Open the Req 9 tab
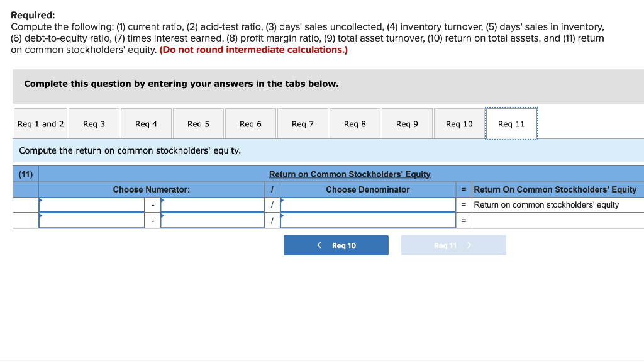Screen dimensions: 644x363 tap(407, 123)
